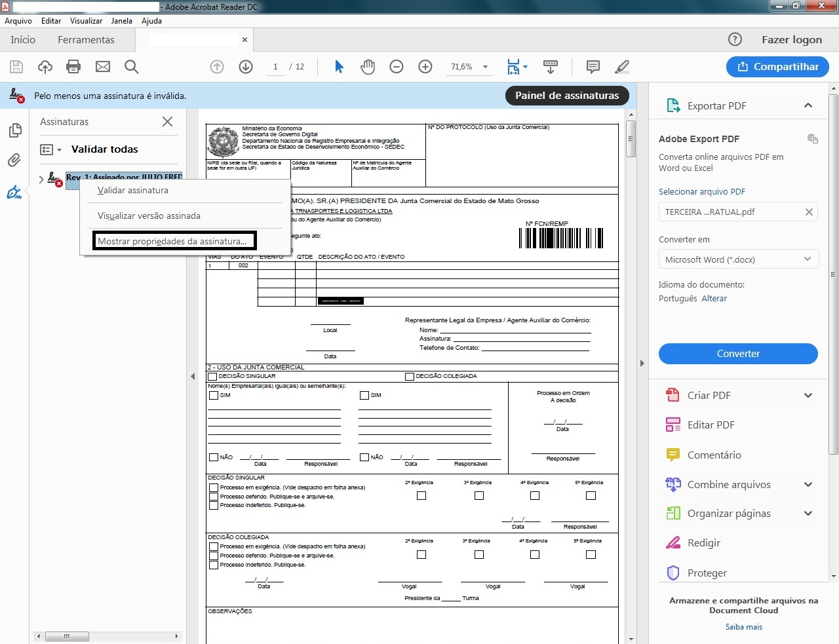Show page thumbnails panel icon
The width and height of the screenshot is (839, 644).
[x=14, y=131]
